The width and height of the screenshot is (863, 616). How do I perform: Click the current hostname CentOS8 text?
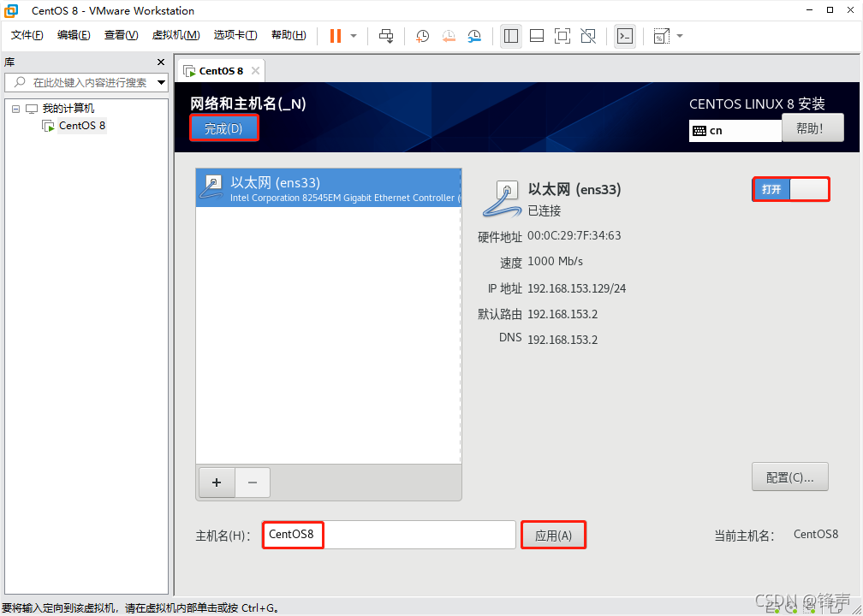point(816,534)
